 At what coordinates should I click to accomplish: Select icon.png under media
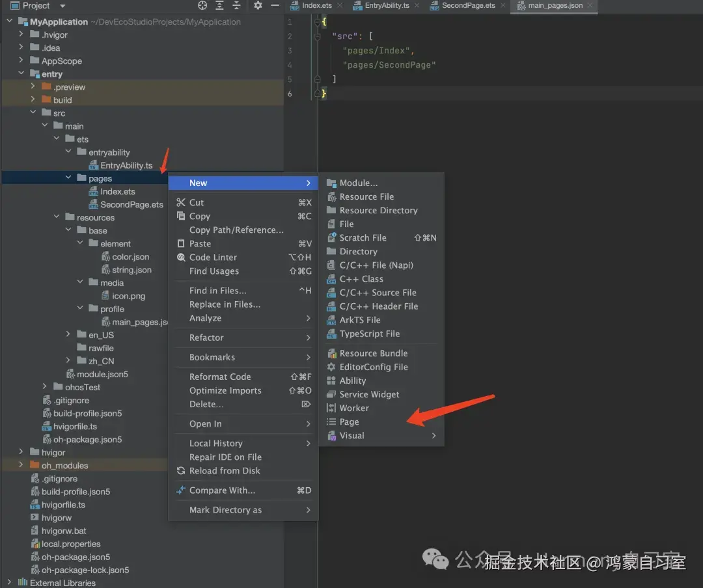click(123, 296)
